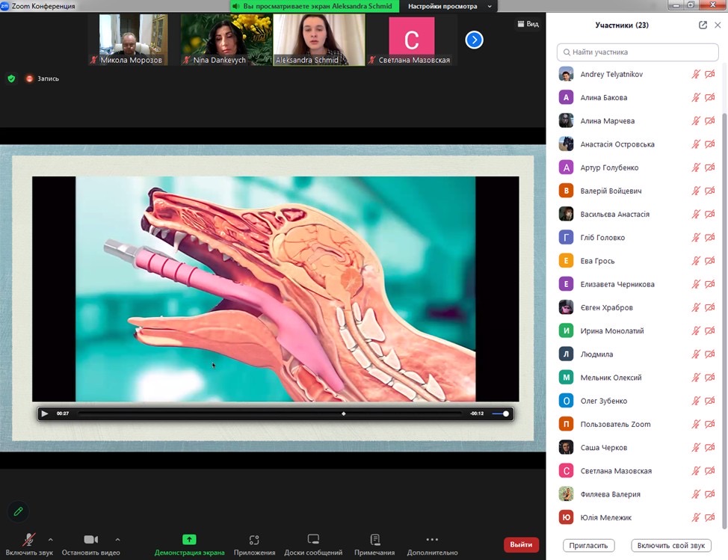Click the Share Screen icon (Демонстрация экрана)
Image resolution: width=728 pixels, height=560 pixels.
(189, 540)
